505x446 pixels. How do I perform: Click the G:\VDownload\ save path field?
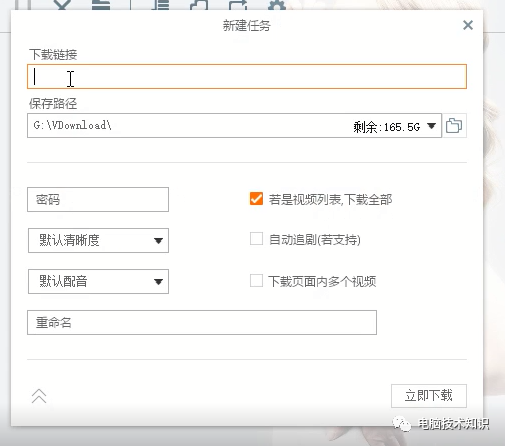click(234, 126)
